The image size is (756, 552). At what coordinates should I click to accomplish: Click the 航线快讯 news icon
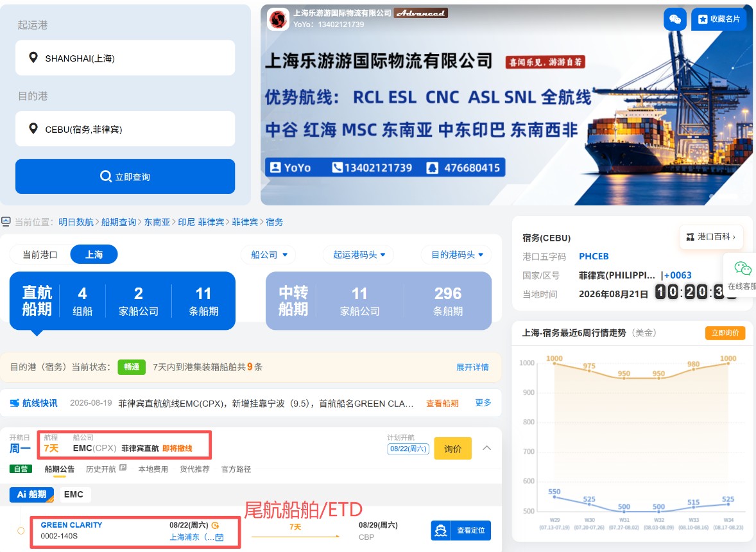(15, 403)
